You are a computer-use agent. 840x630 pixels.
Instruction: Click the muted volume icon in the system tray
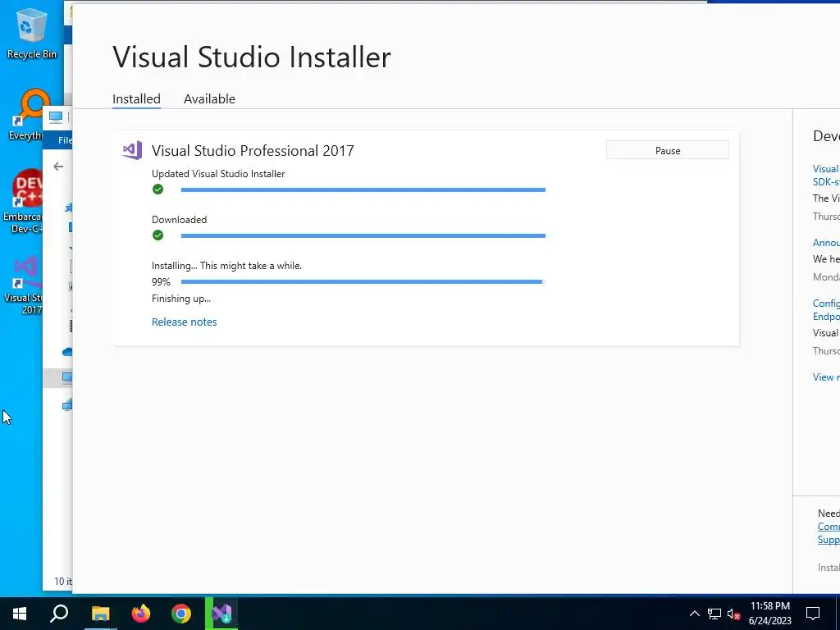click(x=733, y=614)
